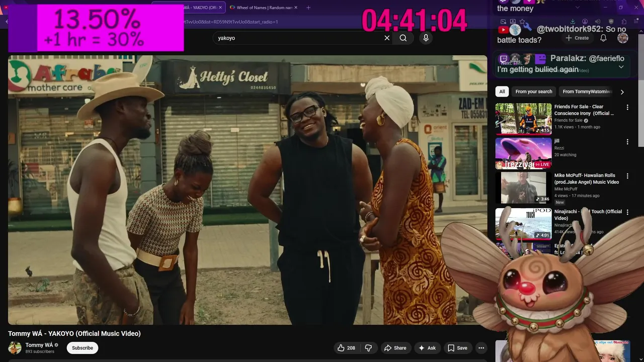Screen dimensions: 644x362
Task: Click the Rezzi channel name
Action: pos(559,148)
